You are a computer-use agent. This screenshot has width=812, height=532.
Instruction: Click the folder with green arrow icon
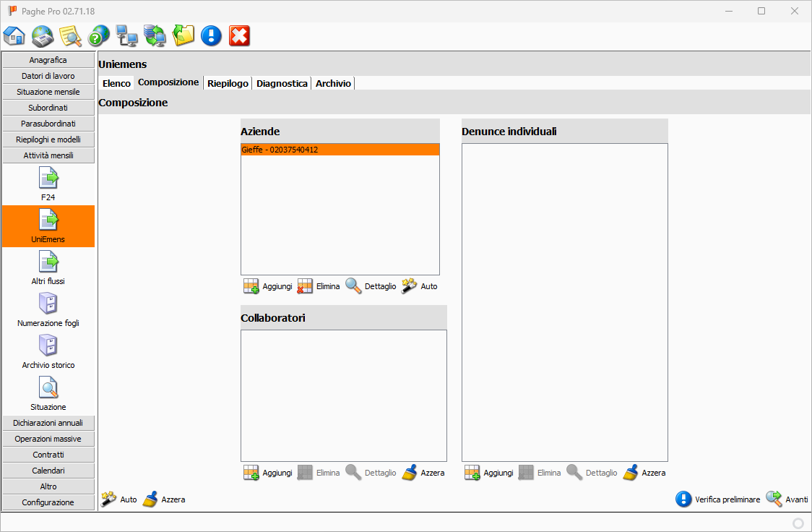tap(183, 35)
